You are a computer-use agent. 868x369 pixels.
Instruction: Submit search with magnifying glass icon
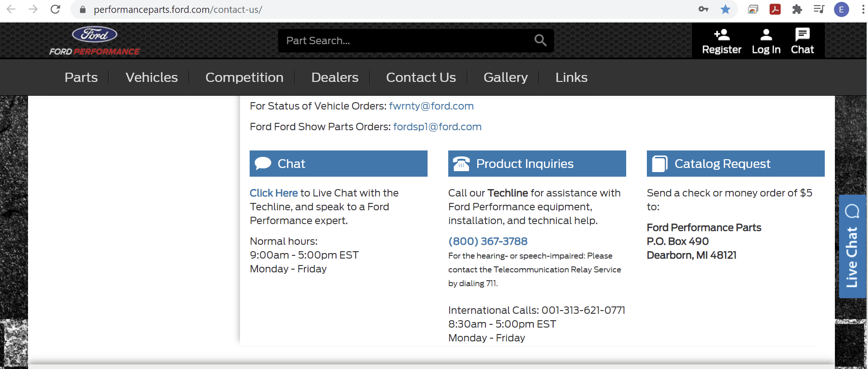point(541,40)
